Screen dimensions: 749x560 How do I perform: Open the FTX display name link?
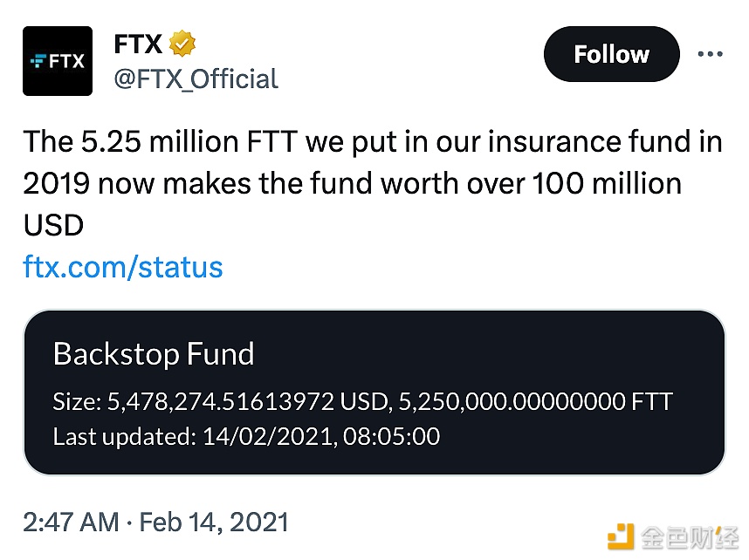click(x=137, y=44)
